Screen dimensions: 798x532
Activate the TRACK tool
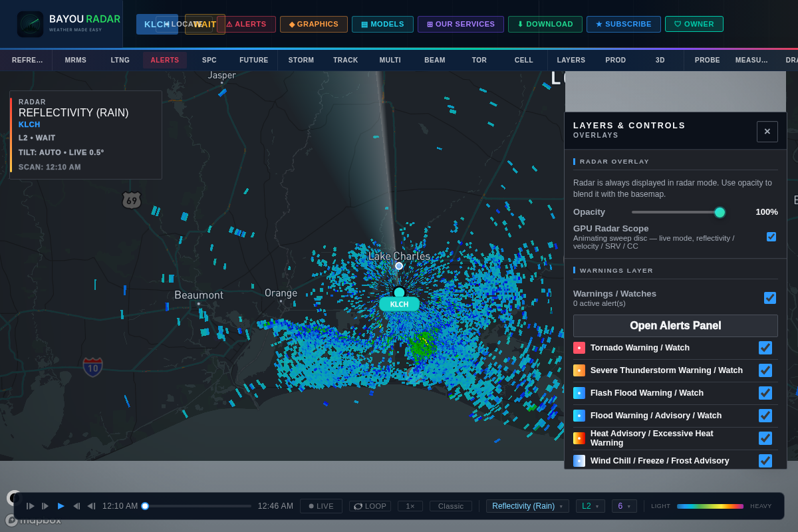346,60
